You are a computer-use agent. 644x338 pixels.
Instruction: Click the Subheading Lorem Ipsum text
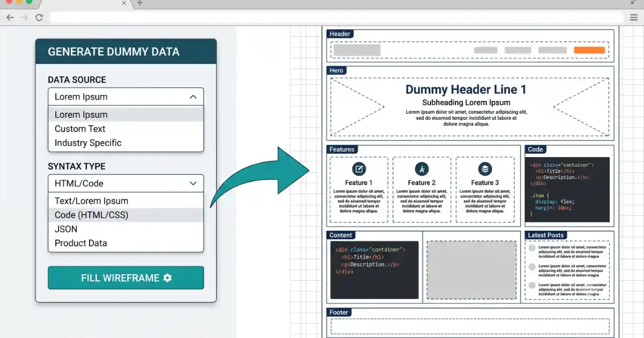pyautogui.click(x=466, y=102)
